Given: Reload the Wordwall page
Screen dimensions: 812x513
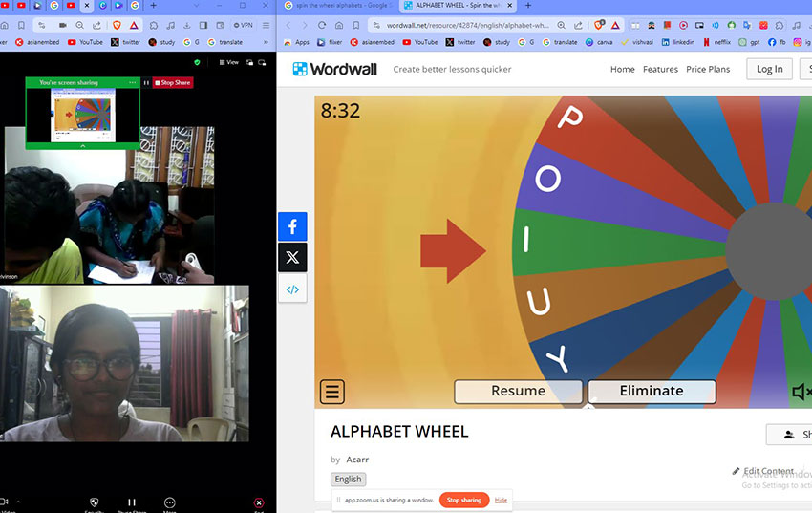Looking at the screenshot, I should tap(322, 25).
